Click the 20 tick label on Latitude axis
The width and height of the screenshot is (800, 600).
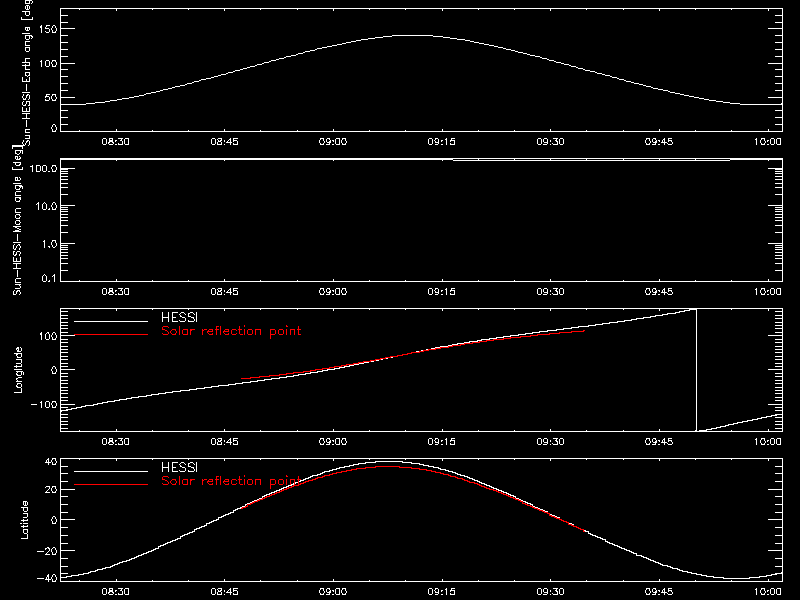pyautogui.click(x=51, y=490)
